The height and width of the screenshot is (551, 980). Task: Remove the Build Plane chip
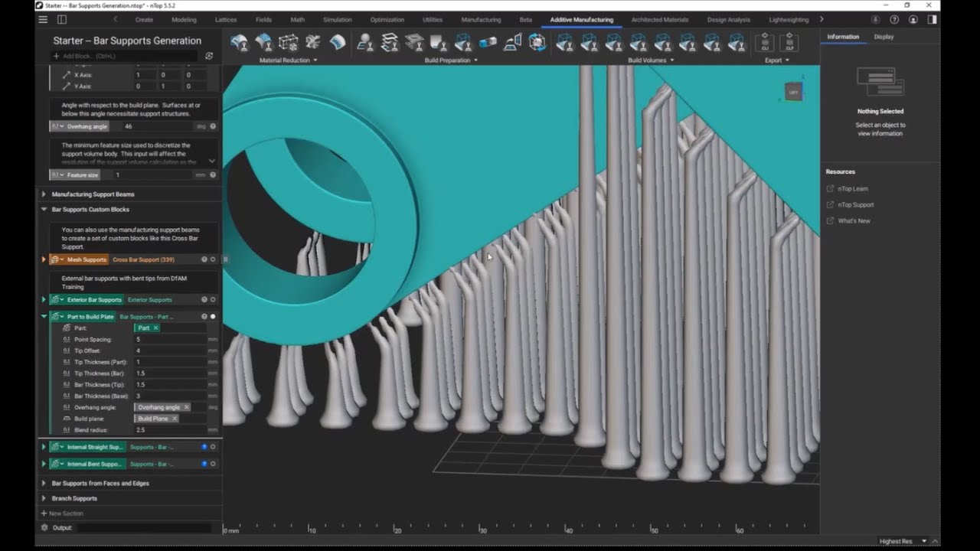click(x=174, y=419)
